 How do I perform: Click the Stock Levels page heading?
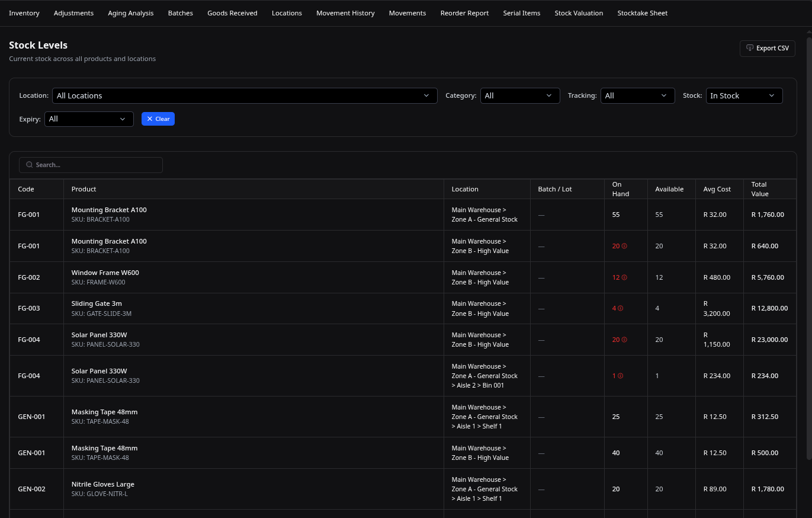coord(38,45)
